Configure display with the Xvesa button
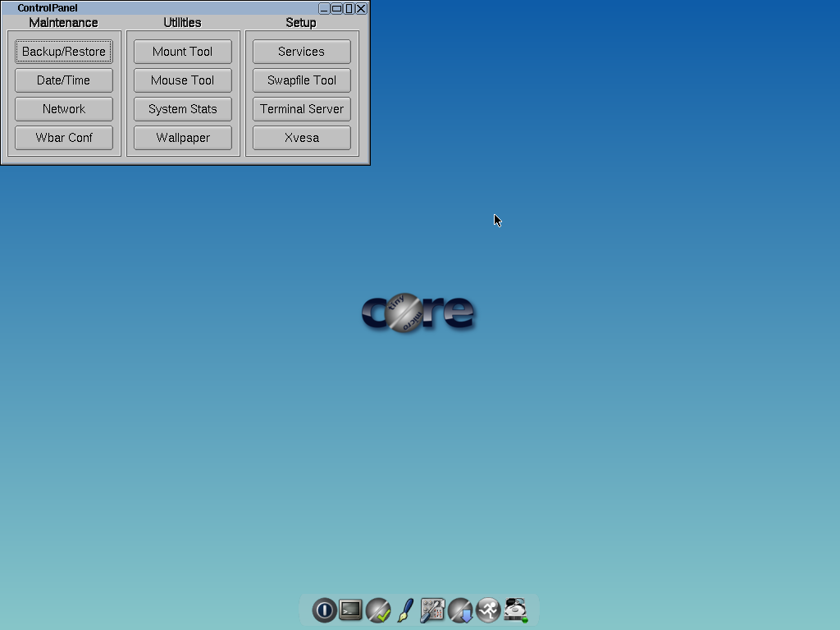This screenshot has width=840, height=630. [x=301, y=137]
